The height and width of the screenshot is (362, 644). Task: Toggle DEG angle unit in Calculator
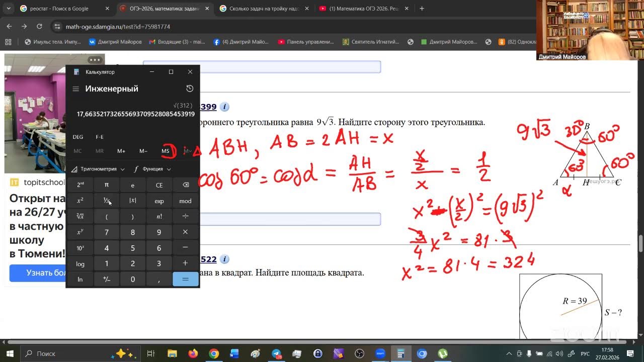78,137
